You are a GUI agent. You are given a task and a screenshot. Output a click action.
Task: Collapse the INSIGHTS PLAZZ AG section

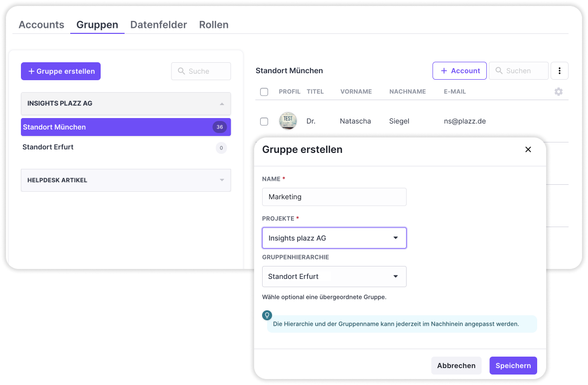click(222, 104)
